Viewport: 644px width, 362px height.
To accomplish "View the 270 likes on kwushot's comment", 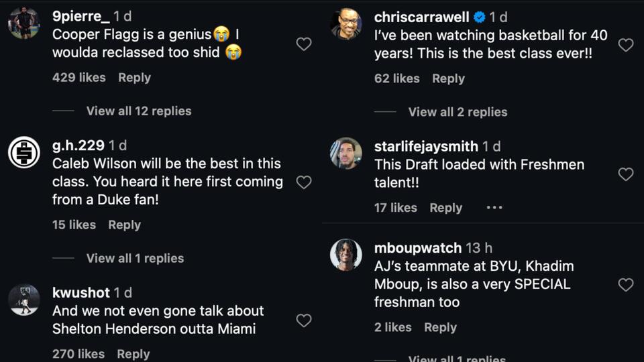I will [78, 354].
